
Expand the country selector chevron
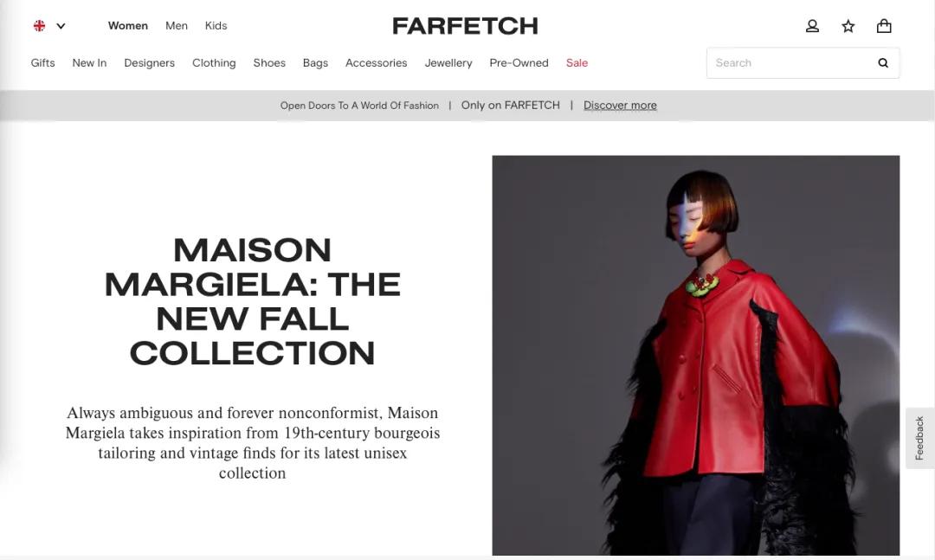61,26
